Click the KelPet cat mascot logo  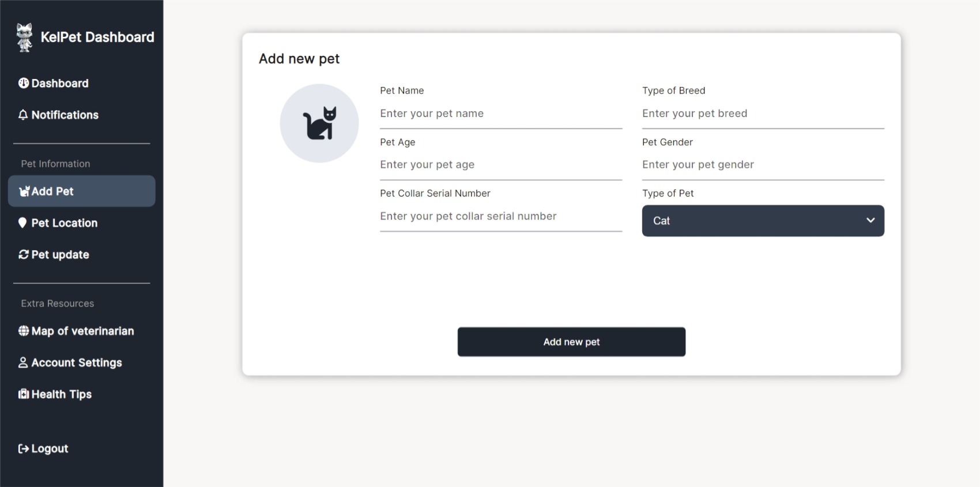[24, 37]
